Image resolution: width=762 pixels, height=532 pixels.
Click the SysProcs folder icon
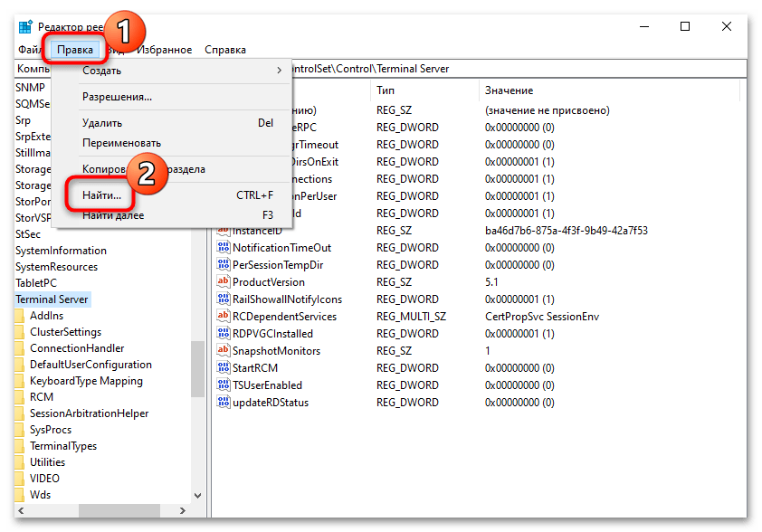point(19,430)
